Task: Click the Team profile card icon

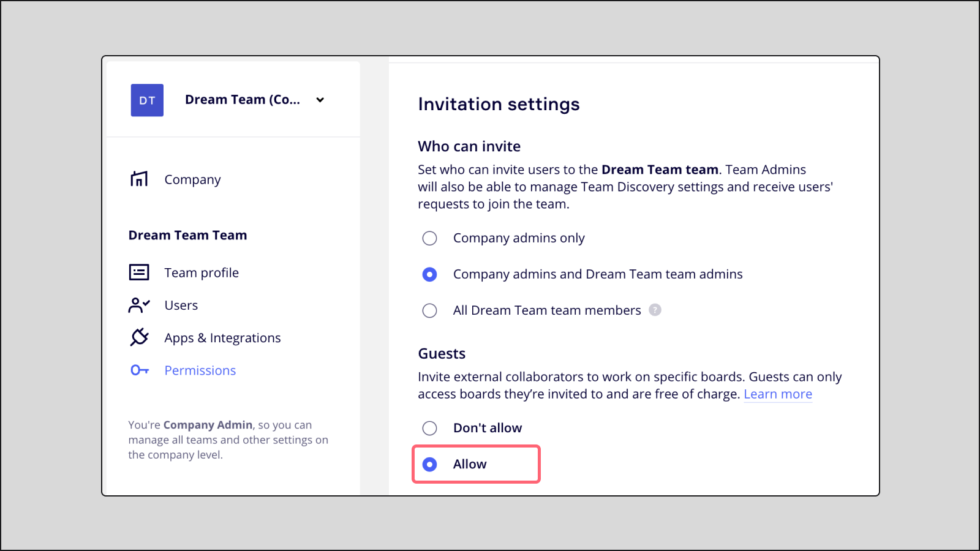Action: (x=139, y=272)
